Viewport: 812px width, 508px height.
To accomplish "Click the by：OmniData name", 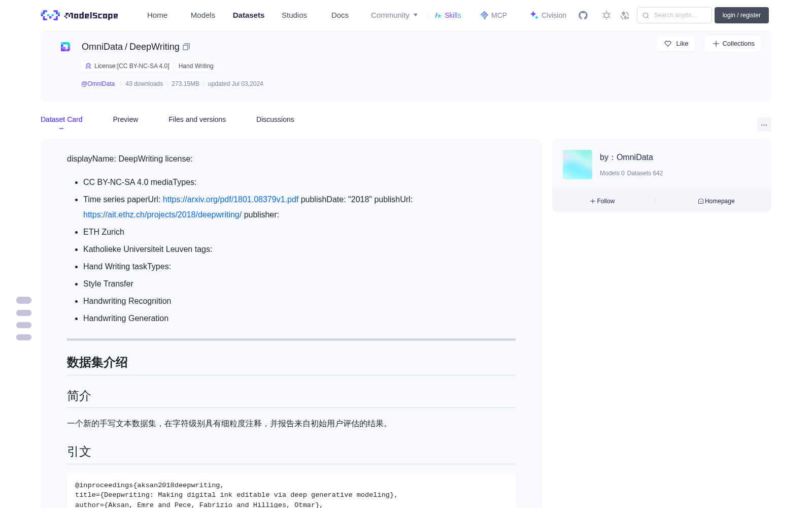I will [626, 157].
